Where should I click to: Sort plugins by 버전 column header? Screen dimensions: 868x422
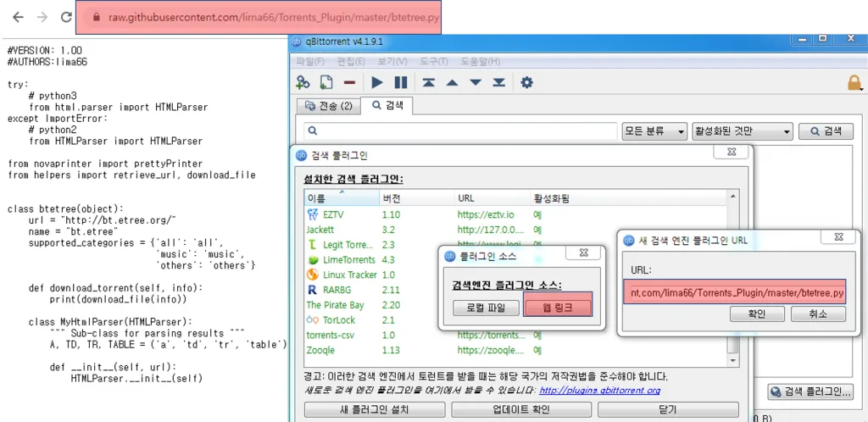pyautogui.click(x=417, y=198)
